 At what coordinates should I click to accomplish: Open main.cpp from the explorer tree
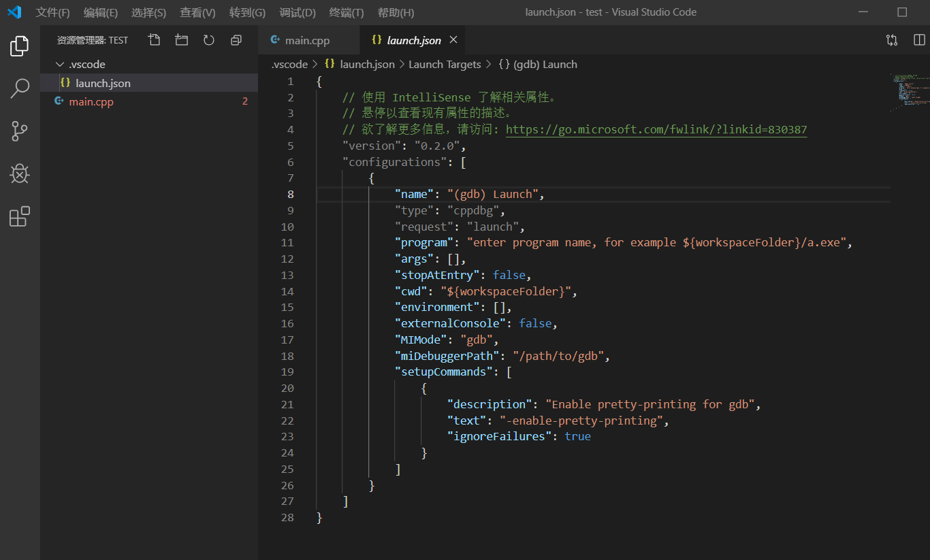tap(149, 102)
